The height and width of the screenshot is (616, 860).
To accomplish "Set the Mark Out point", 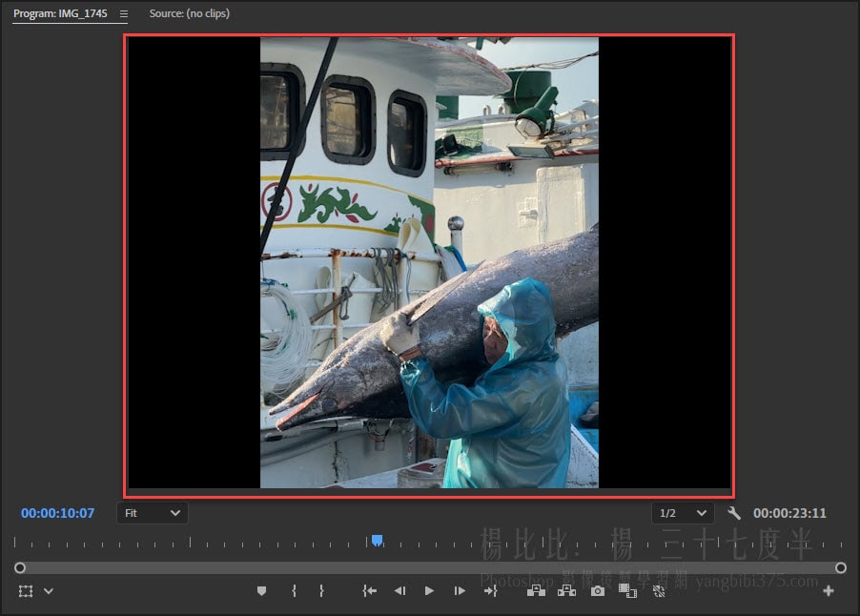I will click(321, 591).
